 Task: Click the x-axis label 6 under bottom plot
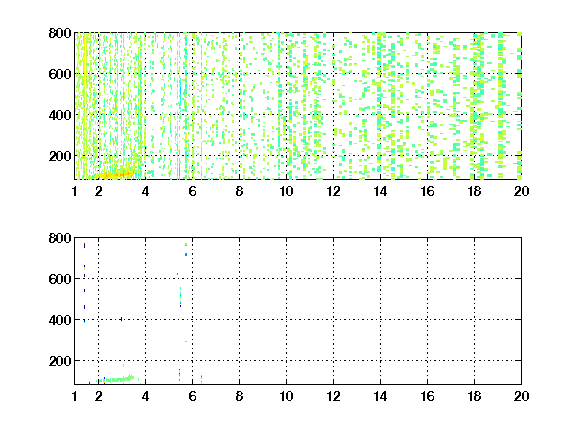192,396
